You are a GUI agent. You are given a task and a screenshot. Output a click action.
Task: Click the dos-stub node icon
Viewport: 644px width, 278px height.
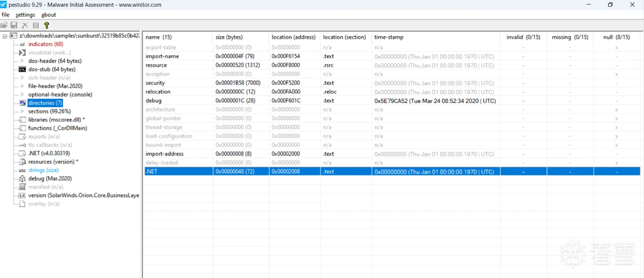(23, 69)
